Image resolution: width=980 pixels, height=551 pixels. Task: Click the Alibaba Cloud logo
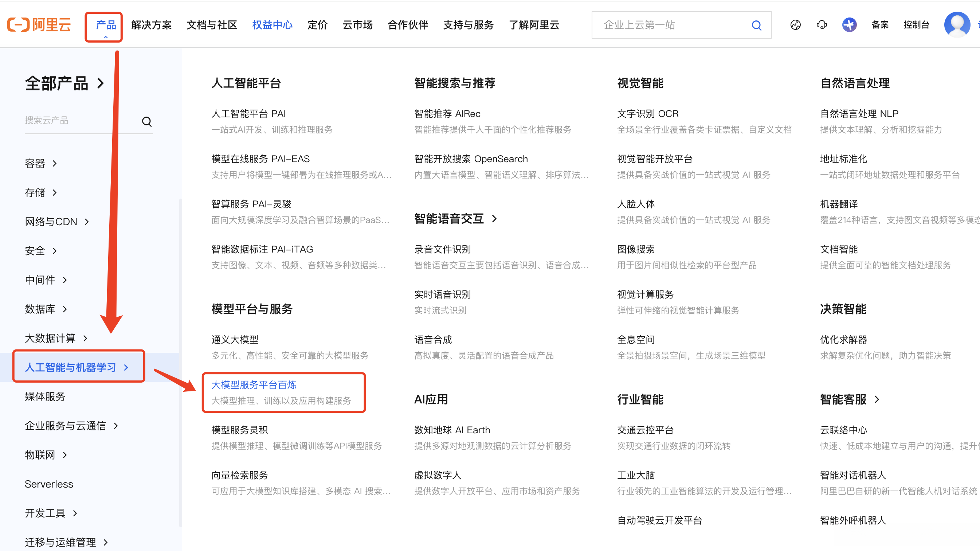pos(39,25)
